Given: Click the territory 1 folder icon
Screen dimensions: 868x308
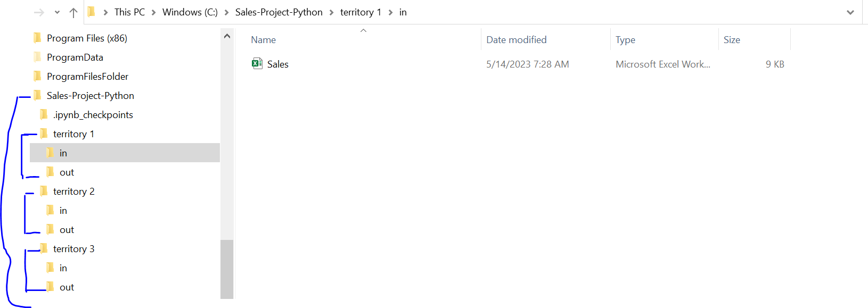Looking at the screenshot, I should (44, 134).
